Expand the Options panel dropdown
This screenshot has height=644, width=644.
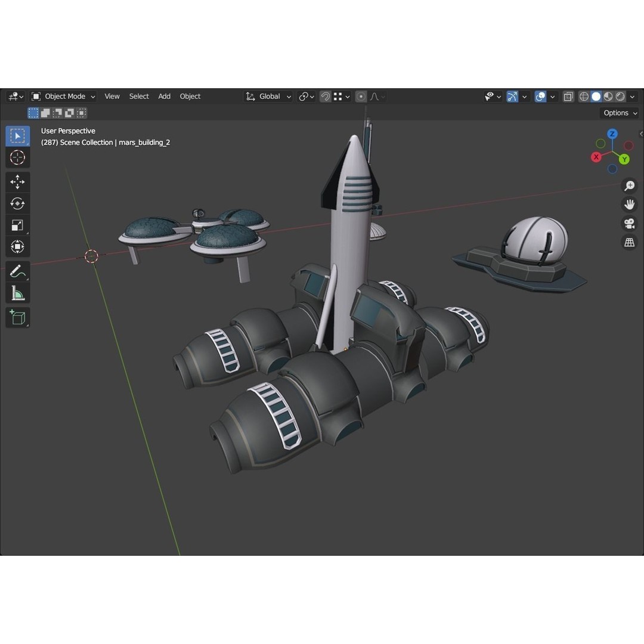[619, 113]
